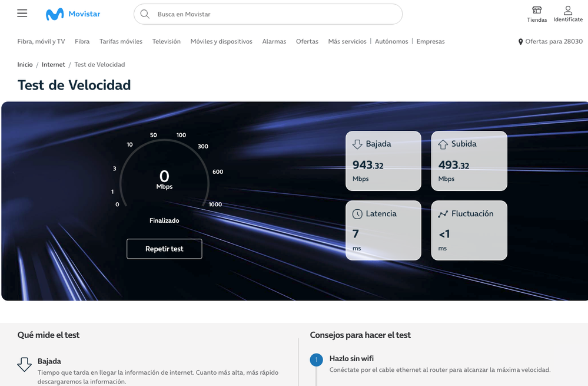
Task: Click the Bajada download arrow icon
Action: (357, 144)
